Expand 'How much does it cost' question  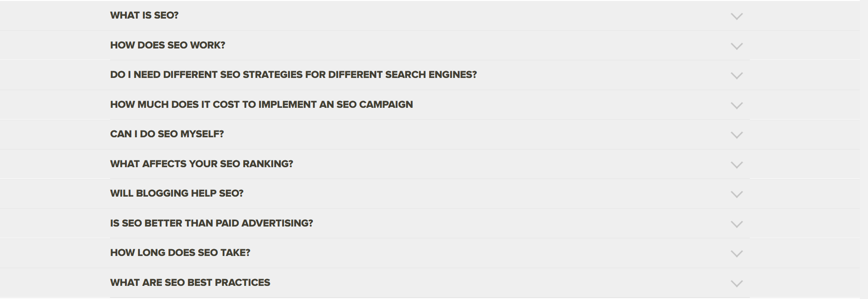tap(261, 105)
